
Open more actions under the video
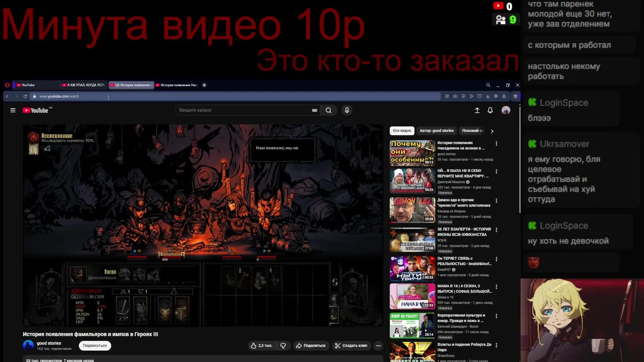[x=378, y=345]
